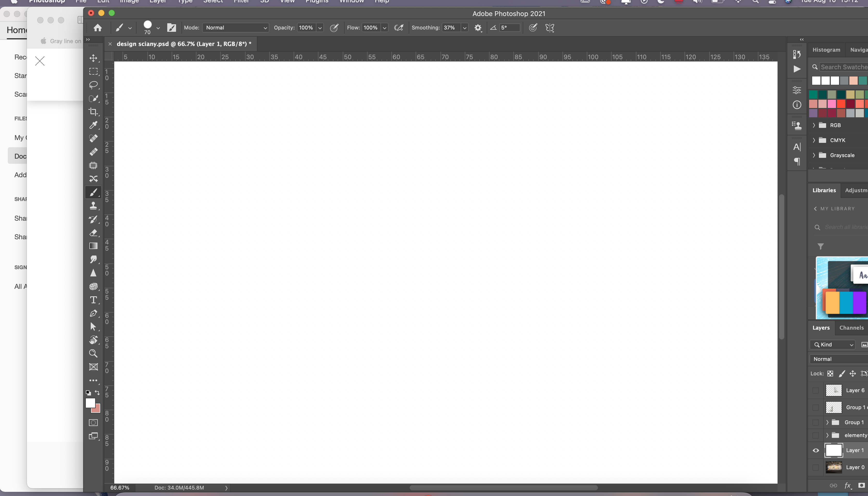Toggle visibility of Layer 0
Viewport: 868px width, 496px height.
click(x=816, y=467)
